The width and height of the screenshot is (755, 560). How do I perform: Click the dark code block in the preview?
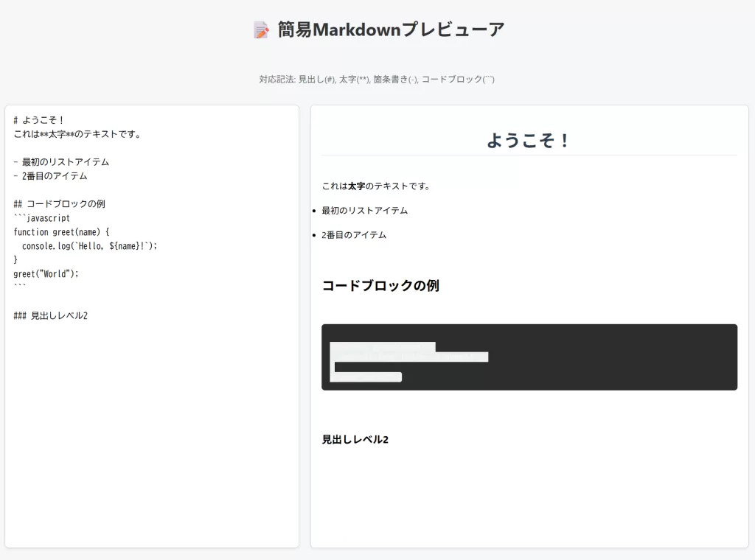pos(529,357)
